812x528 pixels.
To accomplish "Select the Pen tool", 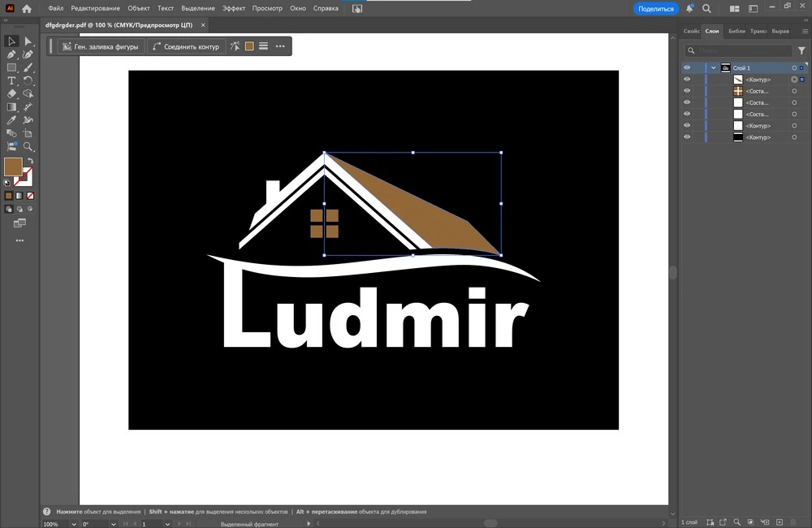I will 12,54.
